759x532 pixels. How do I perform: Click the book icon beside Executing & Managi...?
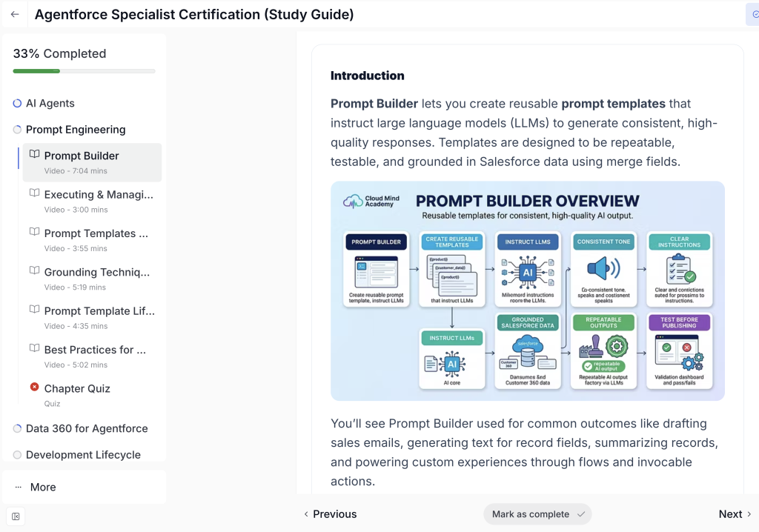pyautogui.click(x=34, y=193)
